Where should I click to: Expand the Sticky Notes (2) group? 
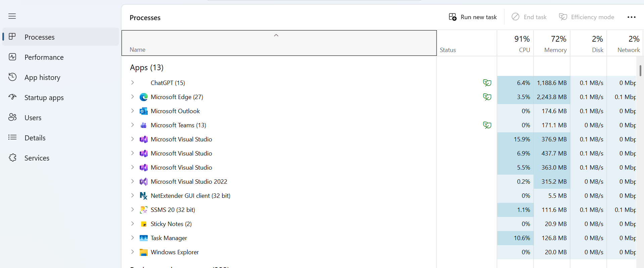click(133, 224)
